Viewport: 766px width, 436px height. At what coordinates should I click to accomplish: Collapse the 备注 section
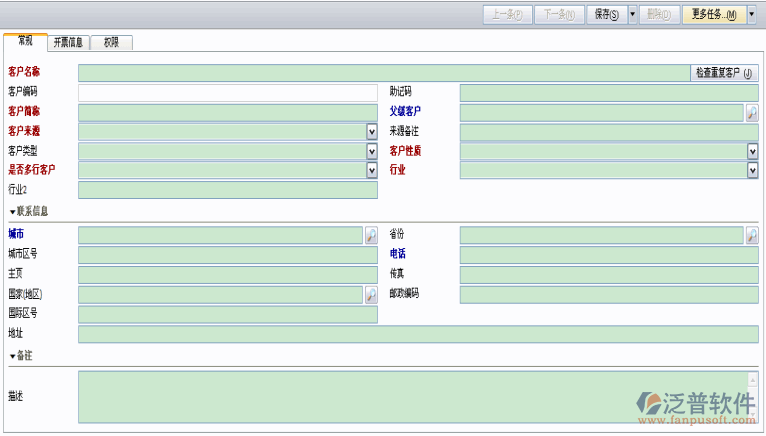(x=13, y=356)
